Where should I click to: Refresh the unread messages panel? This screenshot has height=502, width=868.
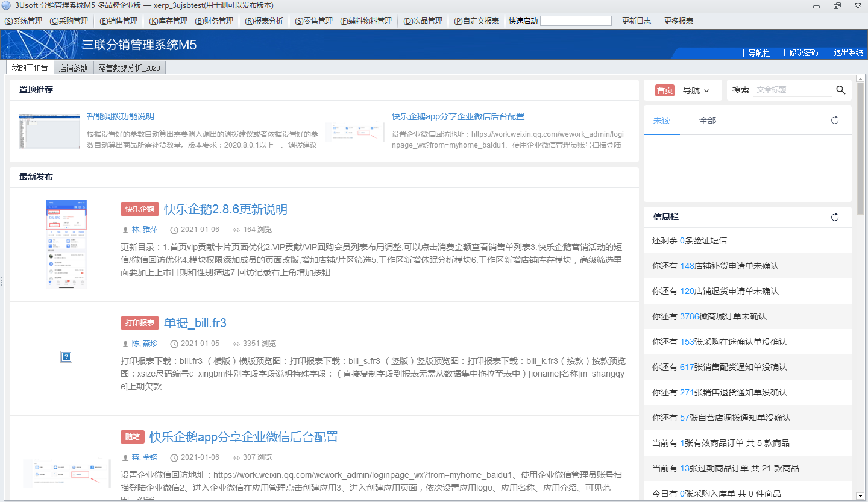point(835,121)
